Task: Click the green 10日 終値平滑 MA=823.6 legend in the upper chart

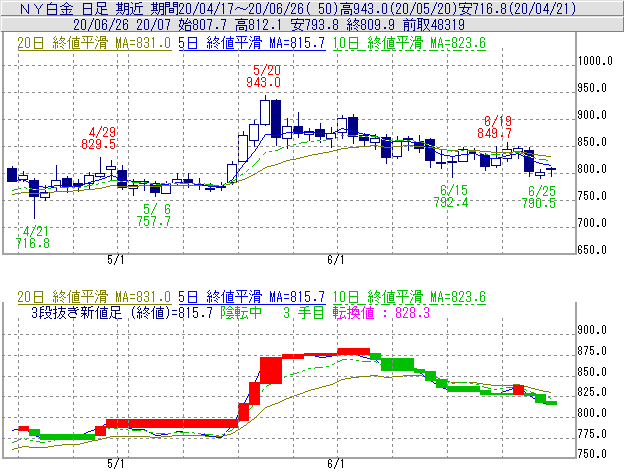Action: click(x=409, y=43)
